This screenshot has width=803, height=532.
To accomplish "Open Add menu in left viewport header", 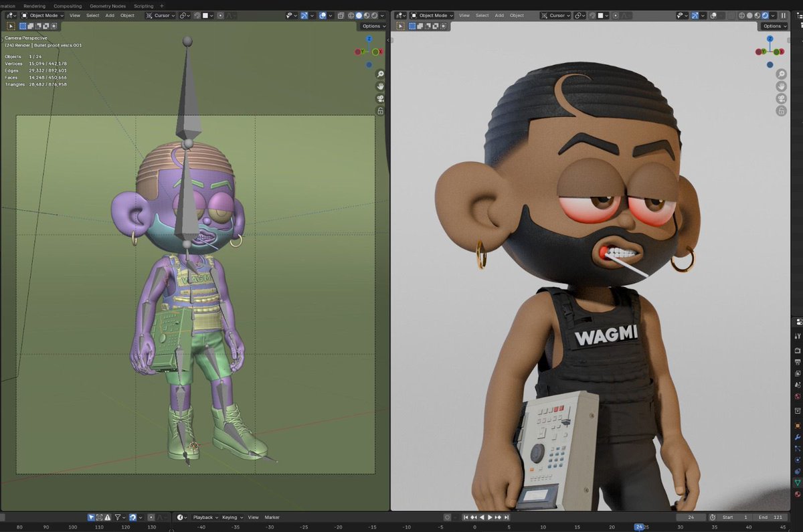I will pyautogui.click(x=110, y=15).
